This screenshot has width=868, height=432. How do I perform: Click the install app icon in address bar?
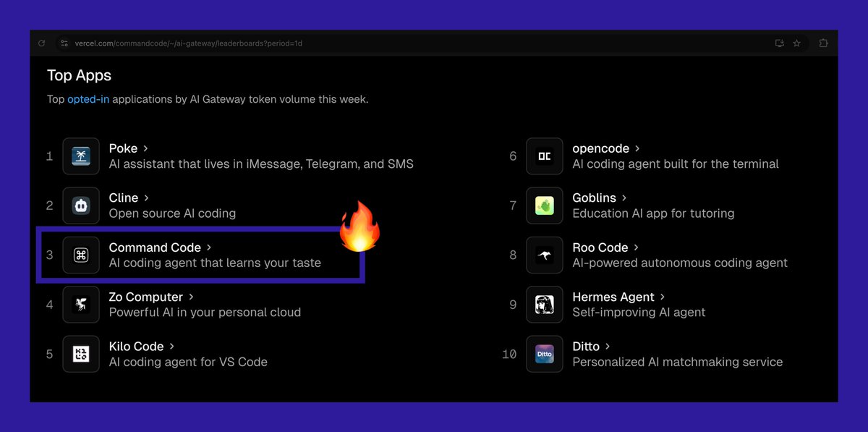click(x=780, y=43)
